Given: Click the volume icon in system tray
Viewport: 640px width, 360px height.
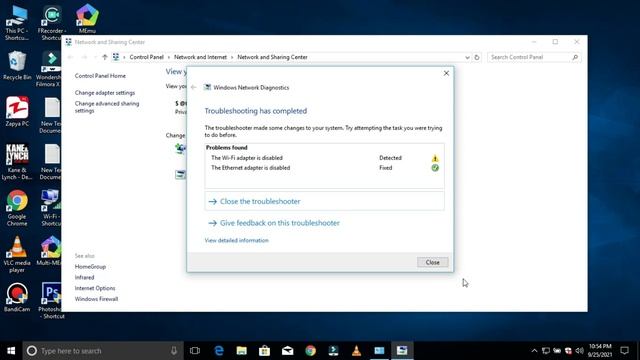Looking at the screenshot, I should (579, 351).
